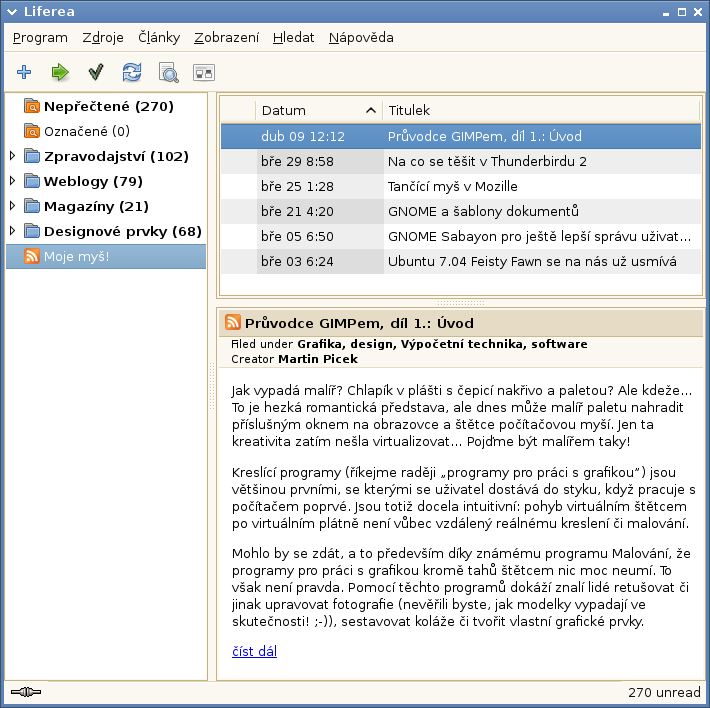Follow the 'číst dál' link
710x708 pixels.
254,651
